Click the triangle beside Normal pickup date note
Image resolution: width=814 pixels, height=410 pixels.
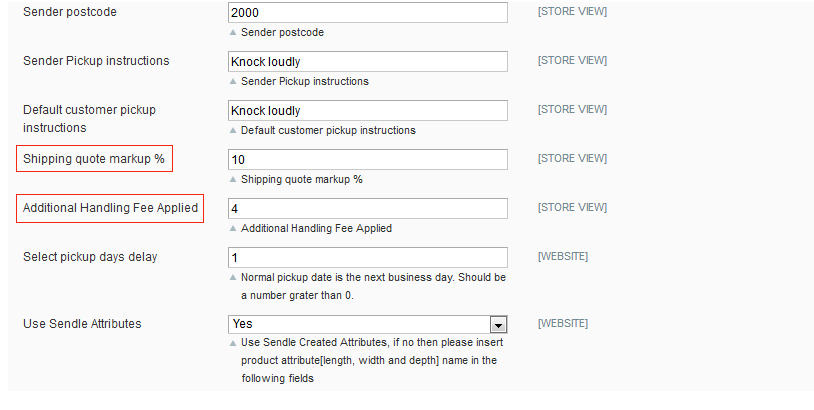(x=234, y=277)
